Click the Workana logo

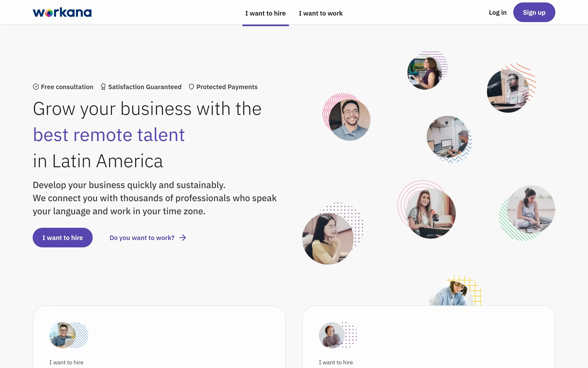[x=62, y=12]
